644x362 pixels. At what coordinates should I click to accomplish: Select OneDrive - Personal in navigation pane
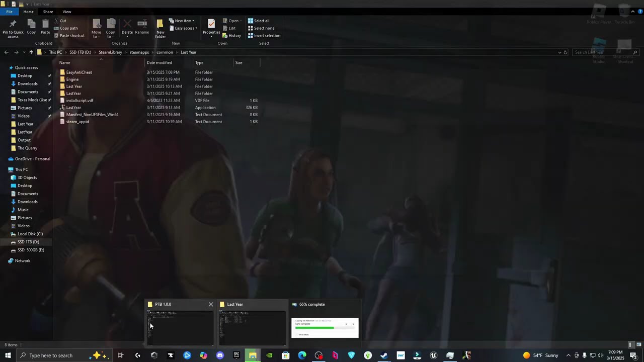coord(32,159)
